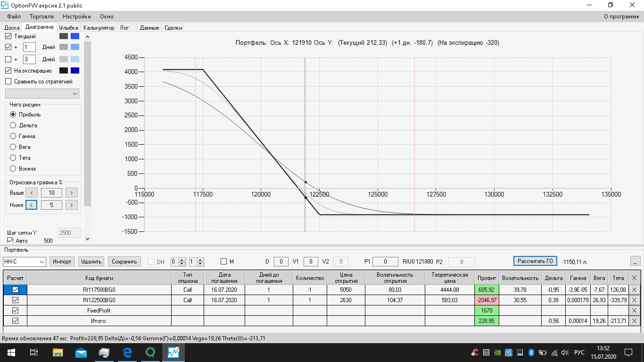
Task: Increase the DH stepper value with up arrow
Action: point(182,260)
